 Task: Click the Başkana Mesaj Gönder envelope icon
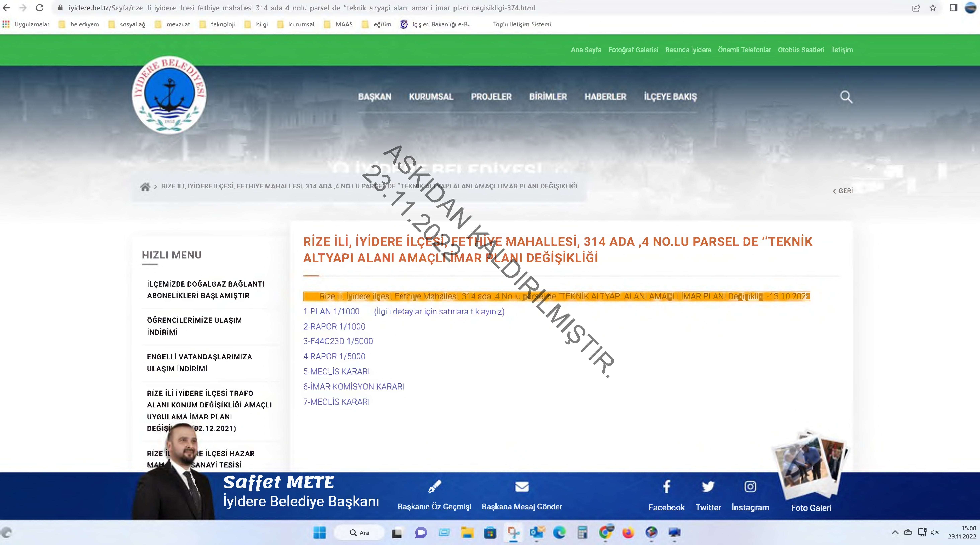click(x=522, y=487)
